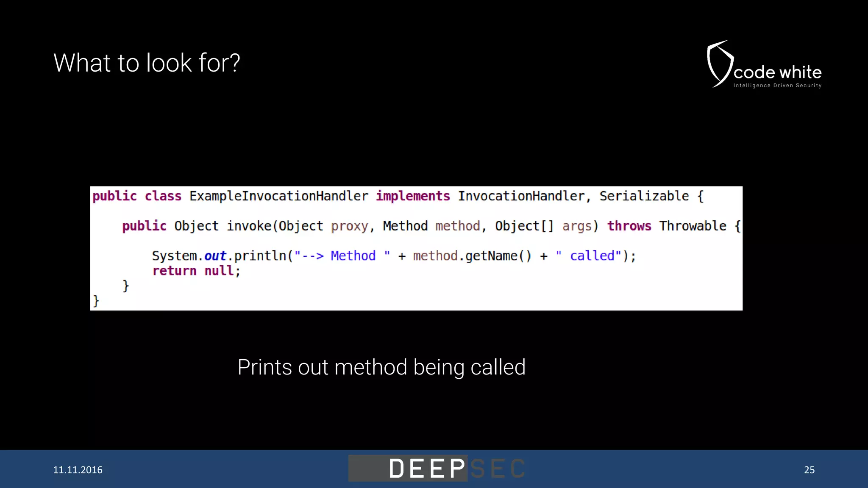Click the "code white" brand text
This screenshot has width=868, height=488.
(777, 72)
